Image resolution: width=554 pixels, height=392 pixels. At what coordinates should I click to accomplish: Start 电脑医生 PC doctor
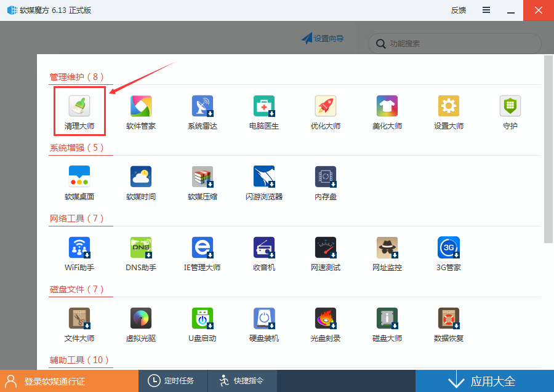click(264, 111)
